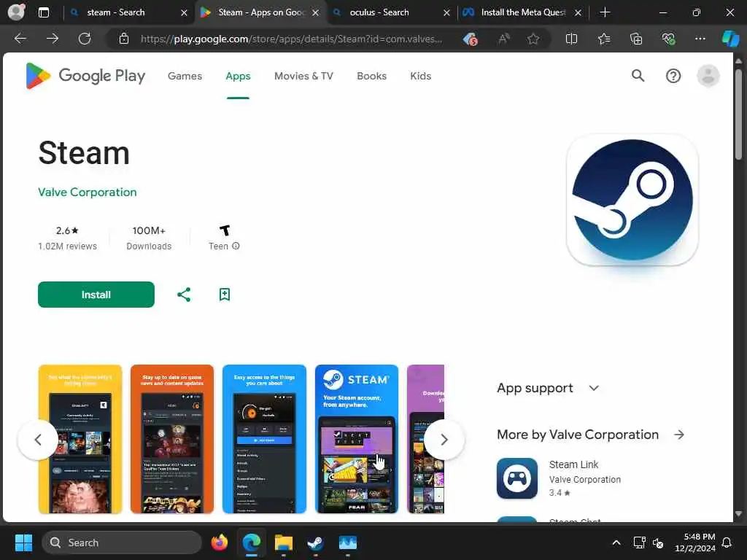
Task: Open browser Collections
Action: tap(636, 39)
